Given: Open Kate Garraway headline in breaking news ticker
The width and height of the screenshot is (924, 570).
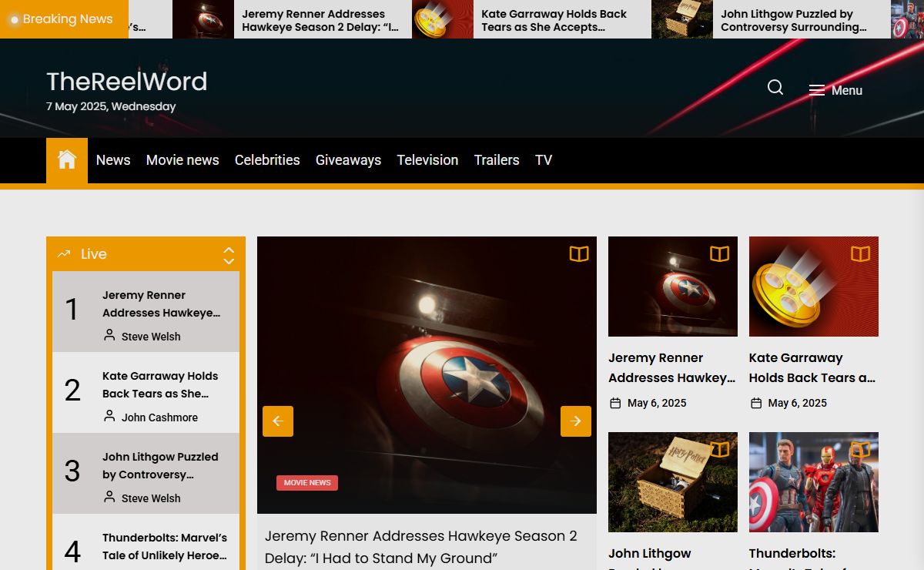Looking at the screenshot, I should pos(554,20).
